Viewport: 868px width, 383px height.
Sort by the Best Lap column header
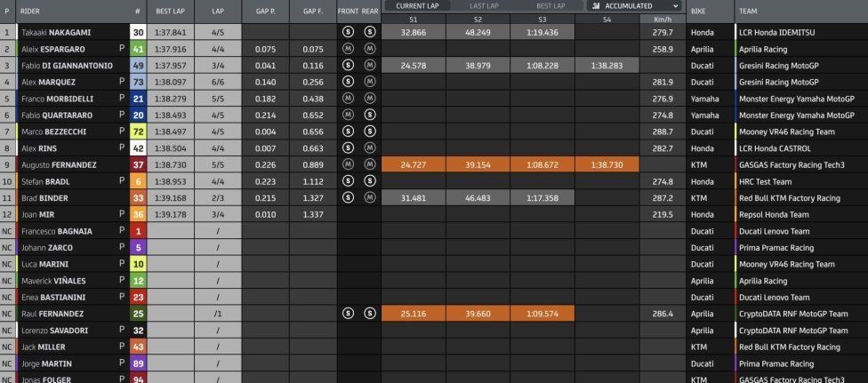click(171, 11)
